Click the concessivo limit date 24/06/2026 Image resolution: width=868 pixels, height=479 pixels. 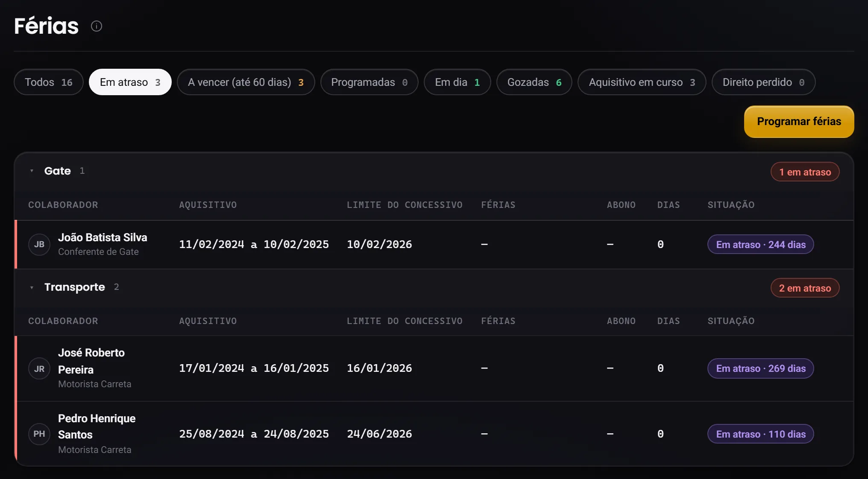(379, 434)
